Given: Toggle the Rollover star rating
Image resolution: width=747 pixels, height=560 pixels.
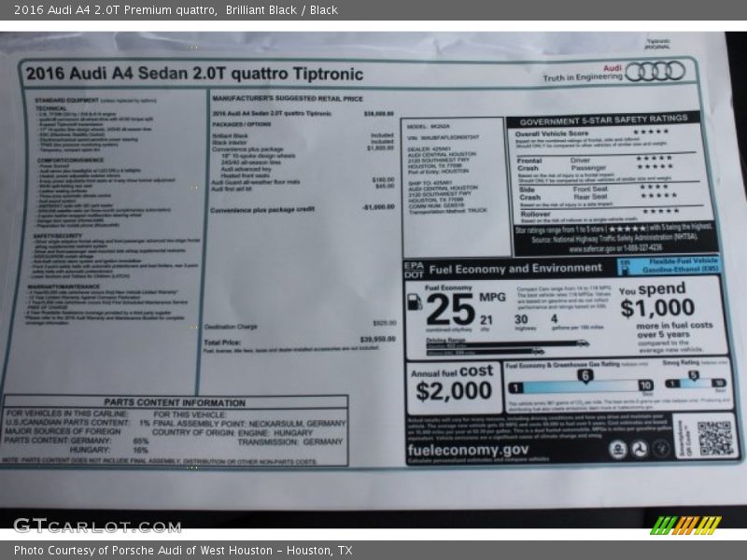Looking at the screenshot, I should pyautogui.click(x=659, y=210).
